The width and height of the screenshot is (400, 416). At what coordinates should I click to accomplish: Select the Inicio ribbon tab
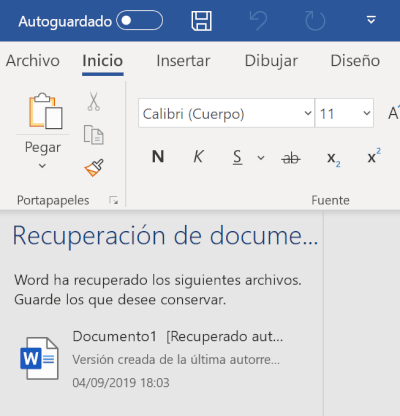coord(103,61)
